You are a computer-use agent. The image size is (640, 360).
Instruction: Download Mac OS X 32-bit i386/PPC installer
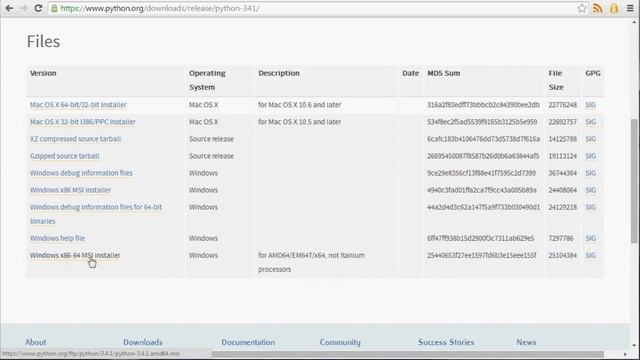coord(82,122)
